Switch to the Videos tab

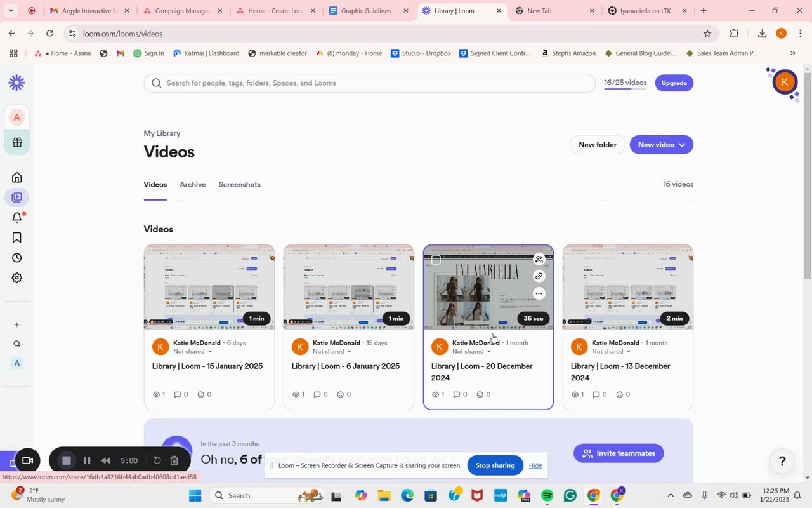155,185
